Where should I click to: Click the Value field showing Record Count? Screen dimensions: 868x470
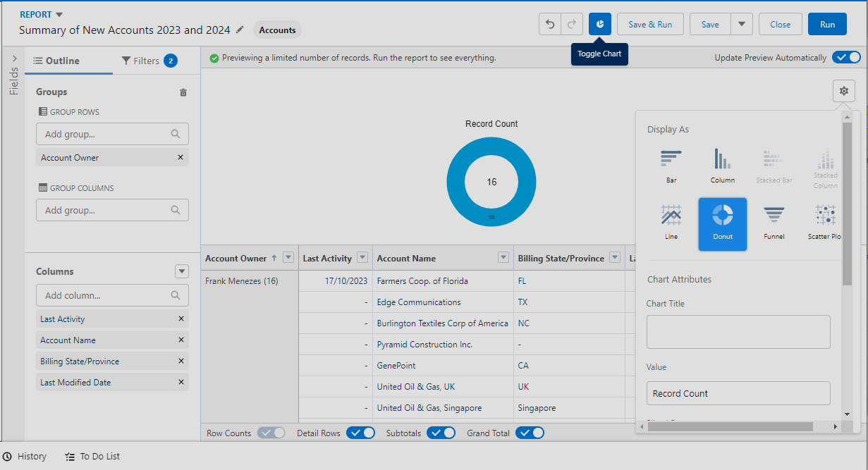[x=738, y=393]
